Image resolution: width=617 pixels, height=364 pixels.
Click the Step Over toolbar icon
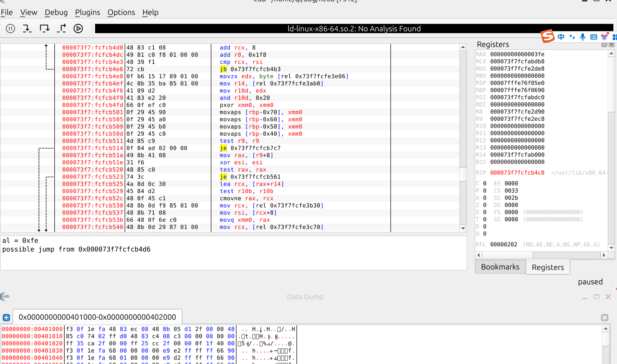[x=44, y=29]
